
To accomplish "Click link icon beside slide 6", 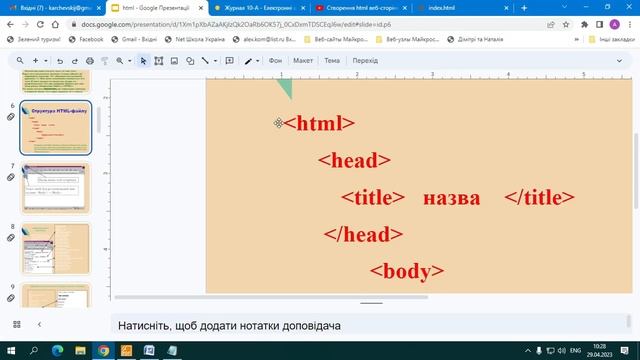I will tap(11, 117).
